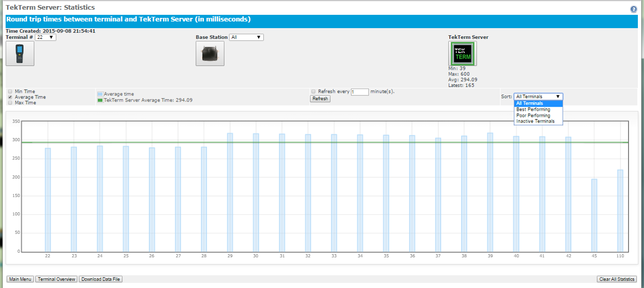The height and width of the screenshot is (288, 644).
Task: Click the bar for terminal 110
Action: click(620, 210)
